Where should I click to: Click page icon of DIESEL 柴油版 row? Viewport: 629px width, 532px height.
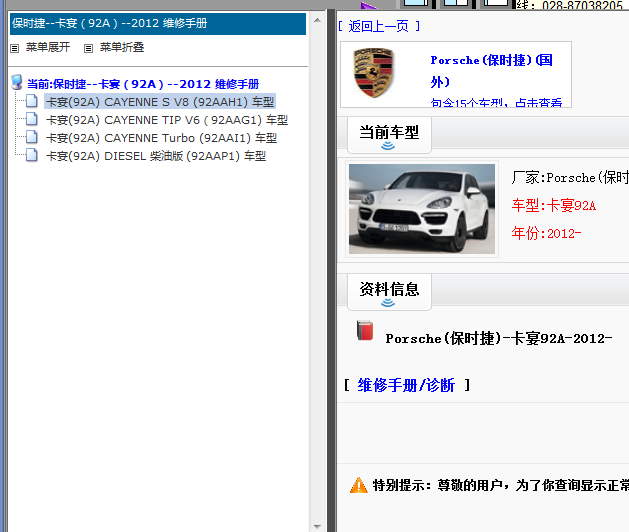tap(32, 155)
